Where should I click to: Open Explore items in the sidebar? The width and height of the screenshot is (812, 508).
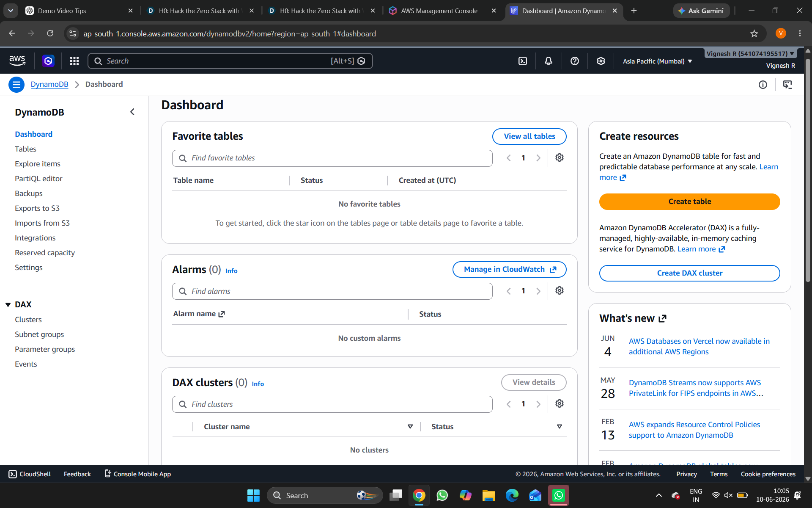(37, 164)
